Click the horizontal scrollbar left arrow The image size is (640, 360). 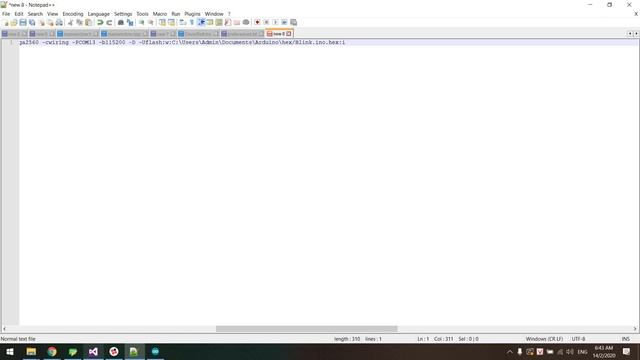(4, 329)
